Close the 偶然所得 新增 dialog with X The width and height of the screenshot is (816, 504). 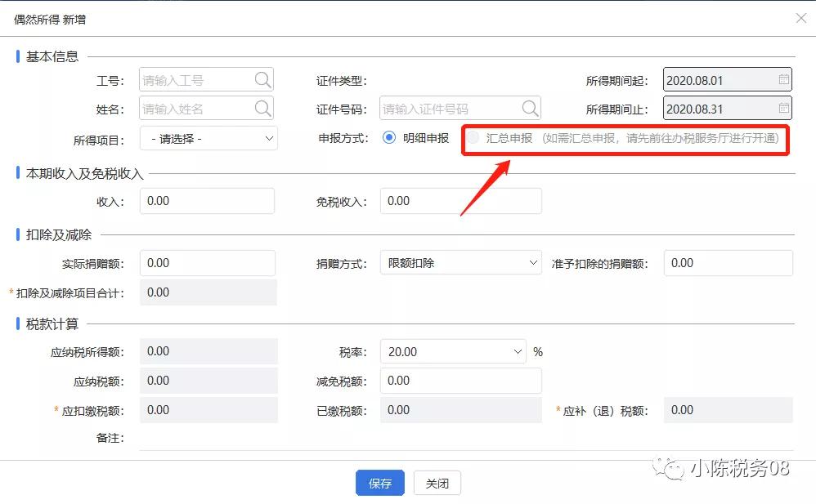(x=801, y=18)
